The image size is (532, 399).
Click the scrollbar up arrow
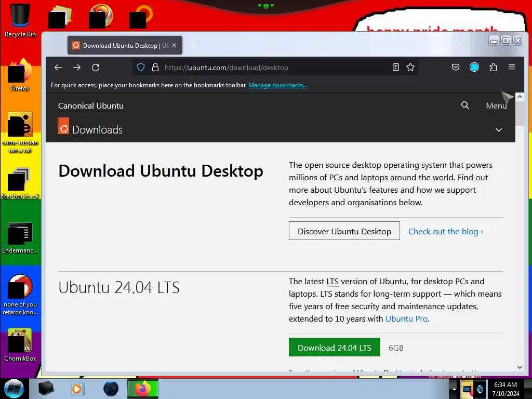click(520, 97)
